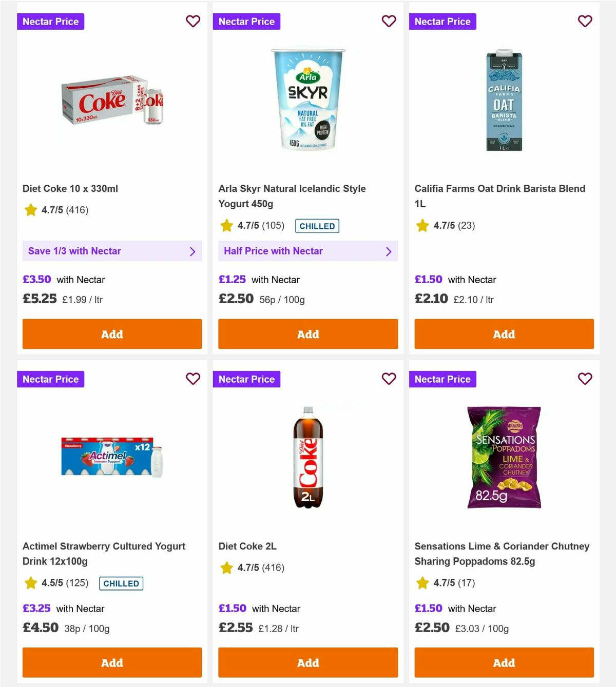Image resolution: width=616 pixels, height=687 pixels.
Task: Toggle the CHILLED tag on Actimel yogurt drink
Action: pos(121,583)
